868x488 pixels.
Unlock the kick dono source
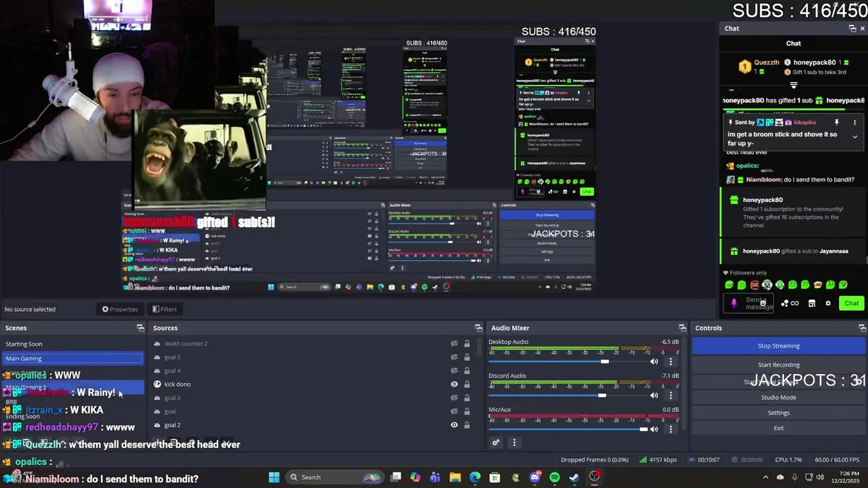tap(467, 384)
